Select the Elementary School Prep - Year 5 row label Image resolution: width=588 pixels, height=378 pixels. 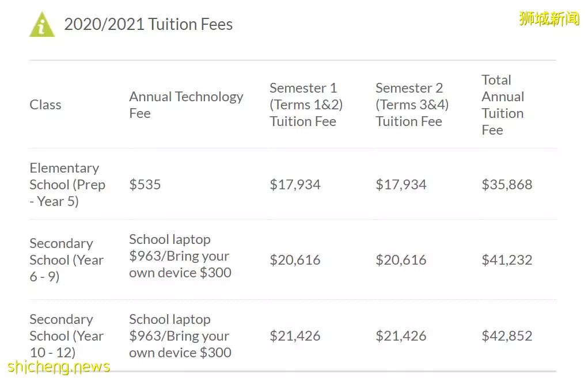(67, 184)
